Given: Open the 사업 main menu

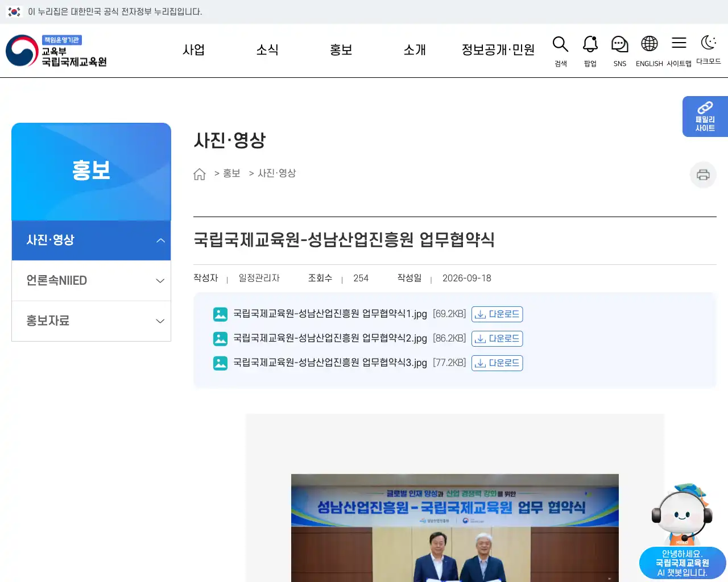Looking at the screenshot, I should click(193, 50).
